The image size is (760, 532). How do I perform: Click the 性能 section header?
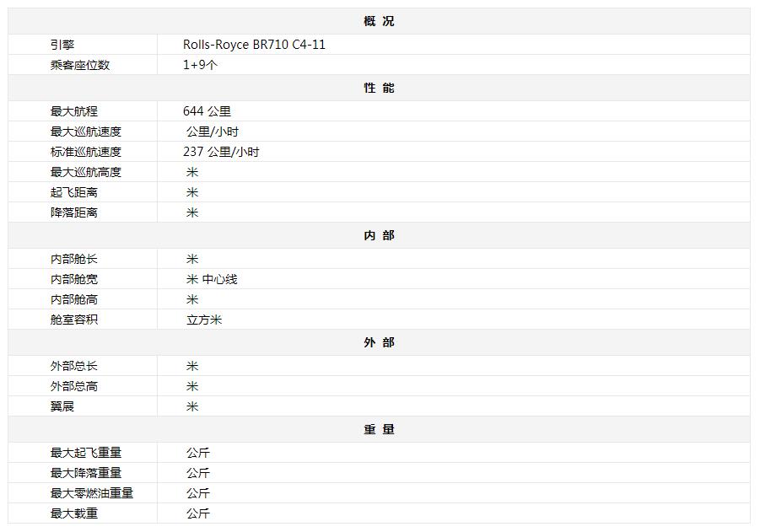(x=379, y=88)
